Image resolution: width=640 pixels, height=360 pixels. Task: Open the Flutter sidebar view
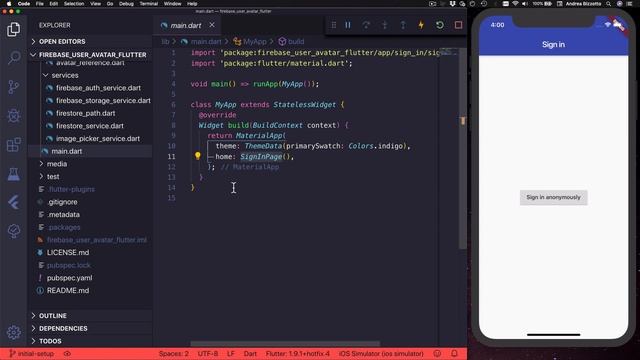(x=13, y=202)
